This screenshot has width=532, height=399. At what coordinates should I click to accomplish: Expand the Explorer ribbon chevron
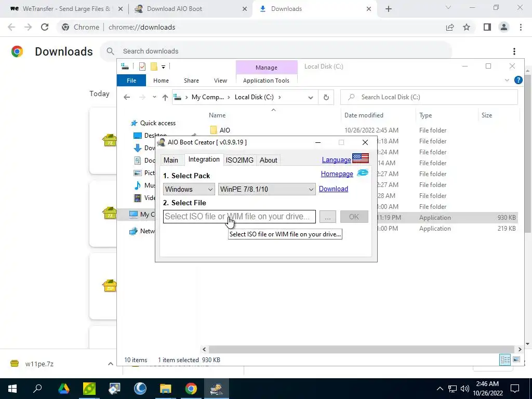[507, 81]
